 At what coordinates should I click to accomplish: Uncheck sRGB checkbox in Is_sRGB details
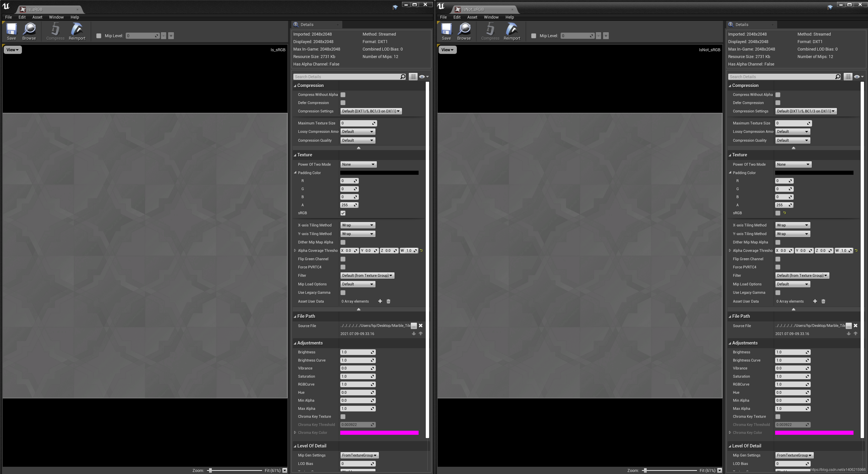point(343,213)
